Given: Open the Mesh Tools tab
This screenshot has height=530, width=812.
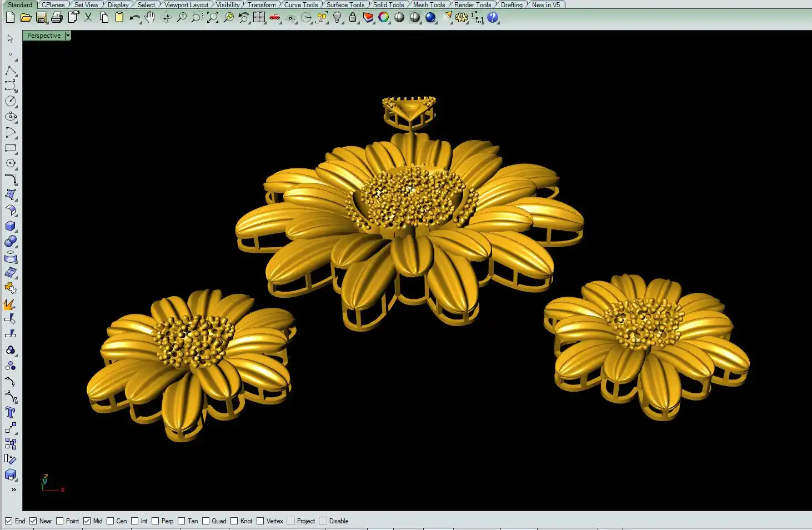Looking at the screenshot, I should click(x=428, y=5).
